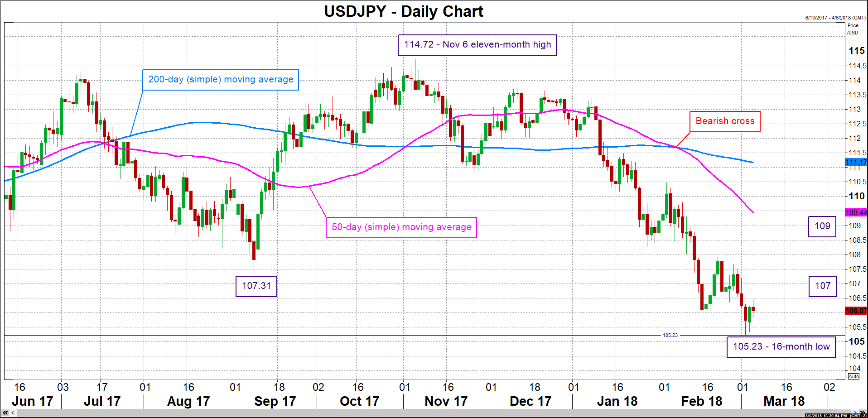Screen dimensions: 868x418
Task: Select the 50-day moving average label
Action: click(401, 227)
